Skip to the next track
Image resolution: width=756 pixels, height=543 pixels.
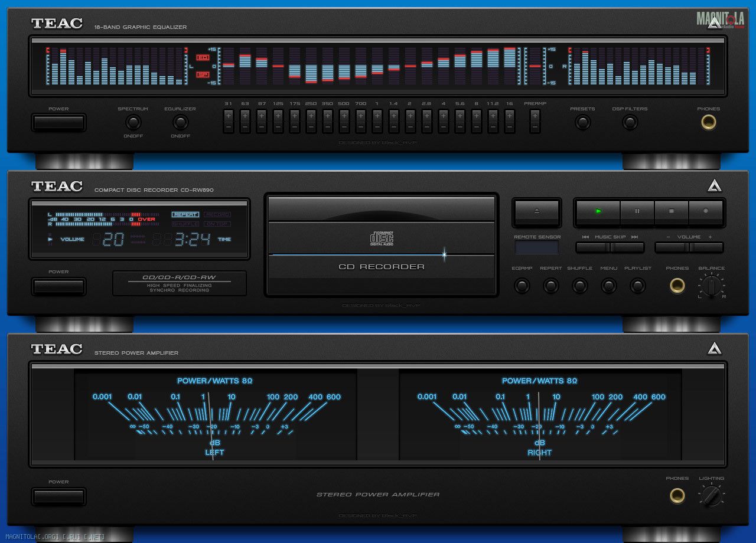point(627,247)
